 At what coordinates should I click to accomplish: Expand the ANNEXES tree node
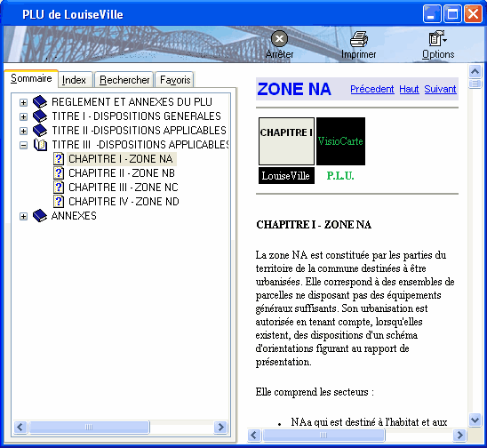coord(24,216)
